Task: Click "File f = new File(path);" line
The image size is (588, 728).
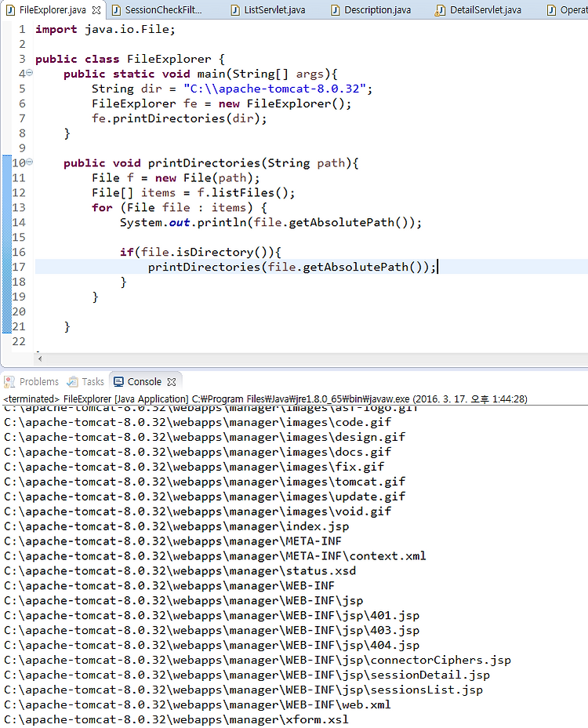Action: pyautogui.click(x=176, y=178)
